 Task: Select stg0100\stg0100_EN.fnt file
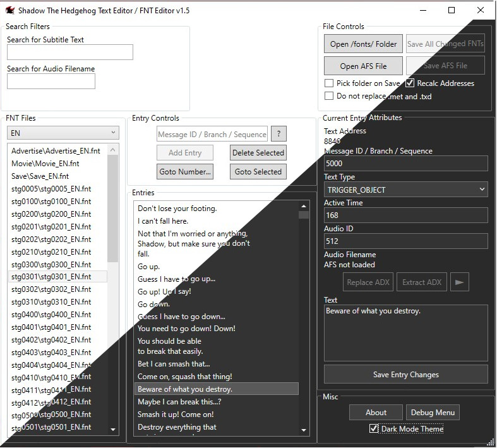tap(57, 202)
